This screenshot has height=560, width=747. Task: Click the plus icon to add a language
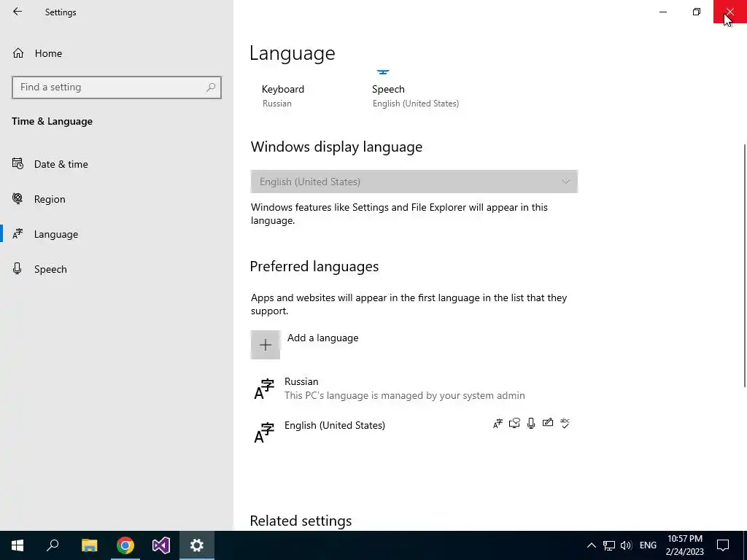[266, 345]
